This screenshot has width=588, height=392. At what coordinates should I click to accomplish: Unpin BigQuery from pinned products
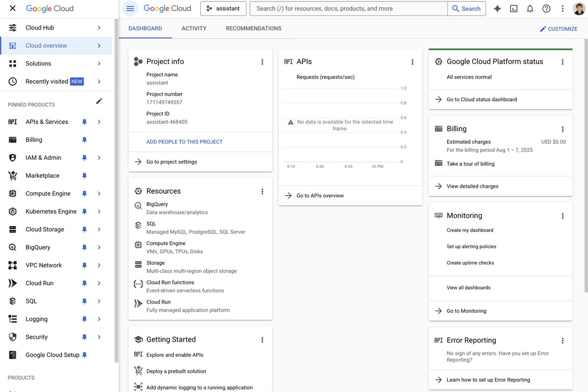(x=84, y=247)
